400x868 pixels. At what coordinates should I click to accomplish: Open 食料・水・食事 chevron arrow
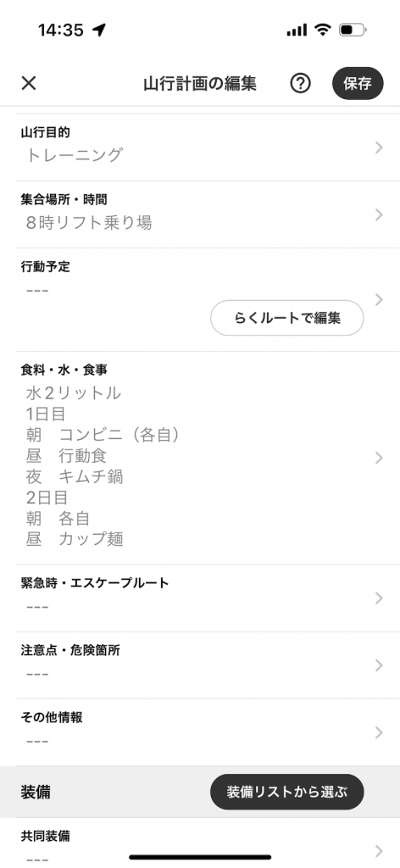click(379, 458)
